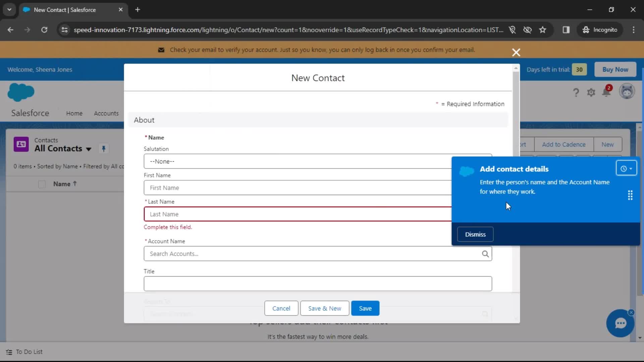Open a new browser tab
Screen dimensions: 644x362
point(138,10)
